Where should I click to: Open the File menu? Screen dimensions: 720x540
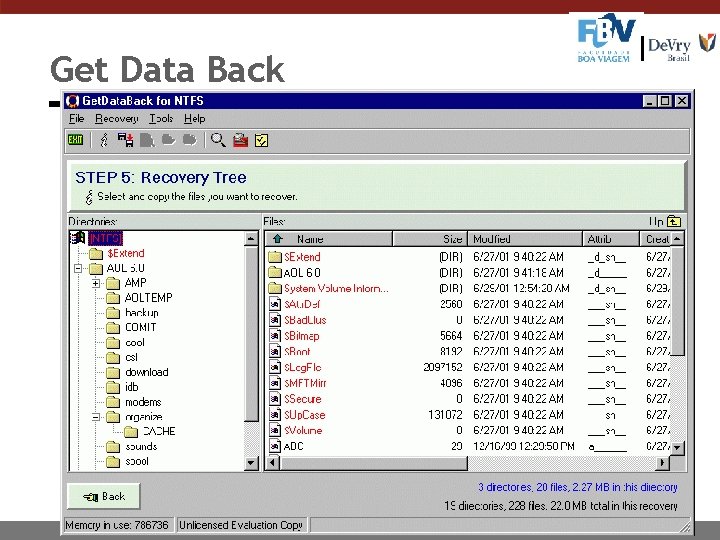tap(77, 118)
